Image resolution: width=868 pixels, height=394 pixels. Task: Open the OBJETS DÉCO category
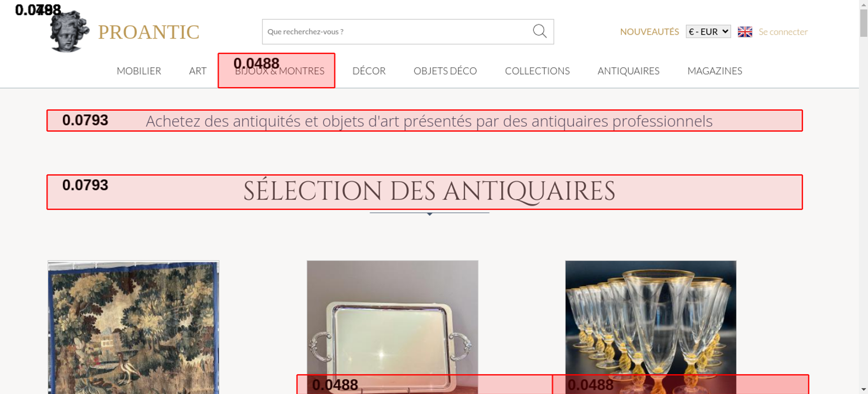pos(445,71)
